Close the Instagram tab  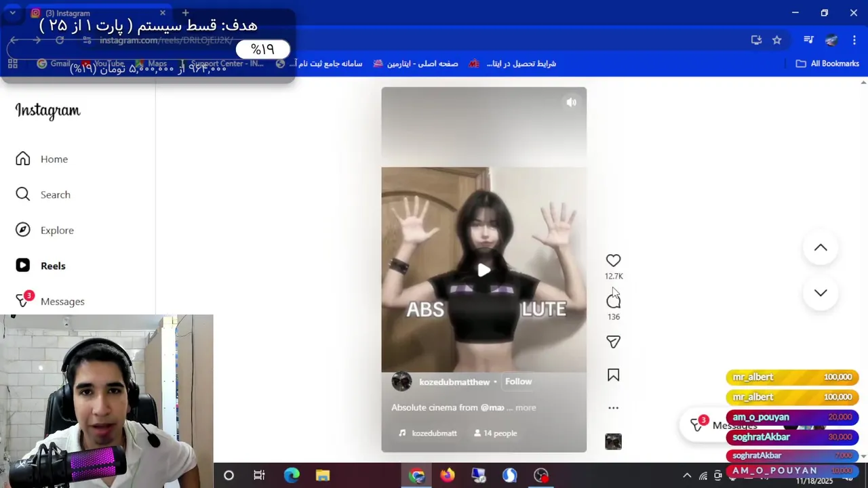[x=163, y=13]
